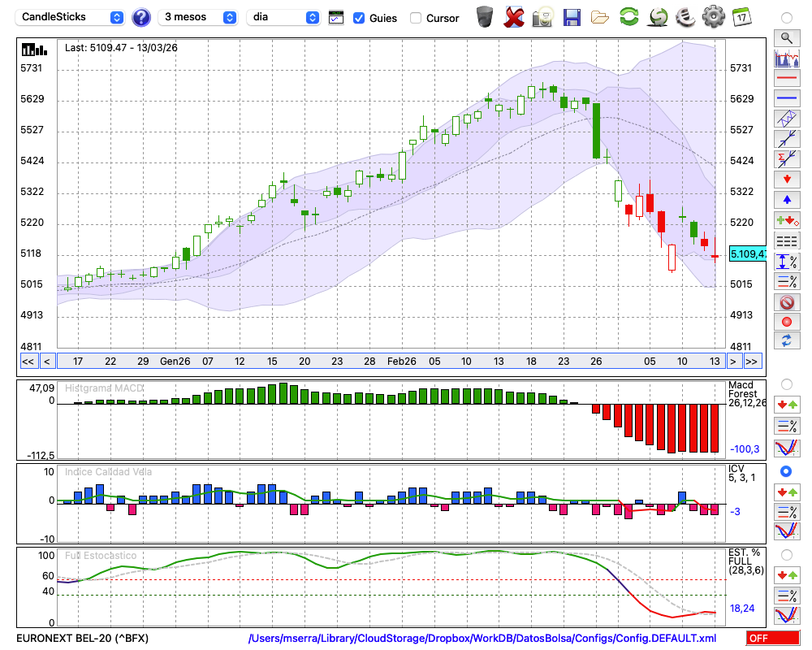Viewport: 812px width, 650px height.
Task: Open the CandleSticks chart type dropdown
Action: click(x=70, y=17)
